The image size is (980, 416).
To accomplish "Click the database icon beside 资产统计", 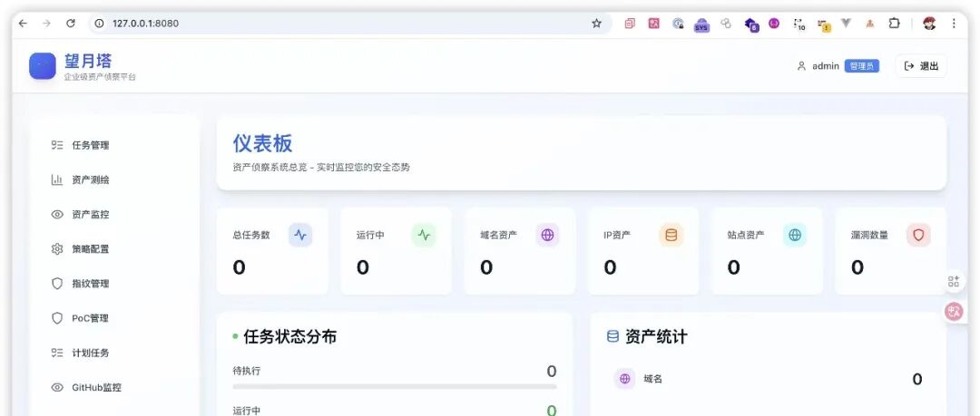I will (613, 336).
